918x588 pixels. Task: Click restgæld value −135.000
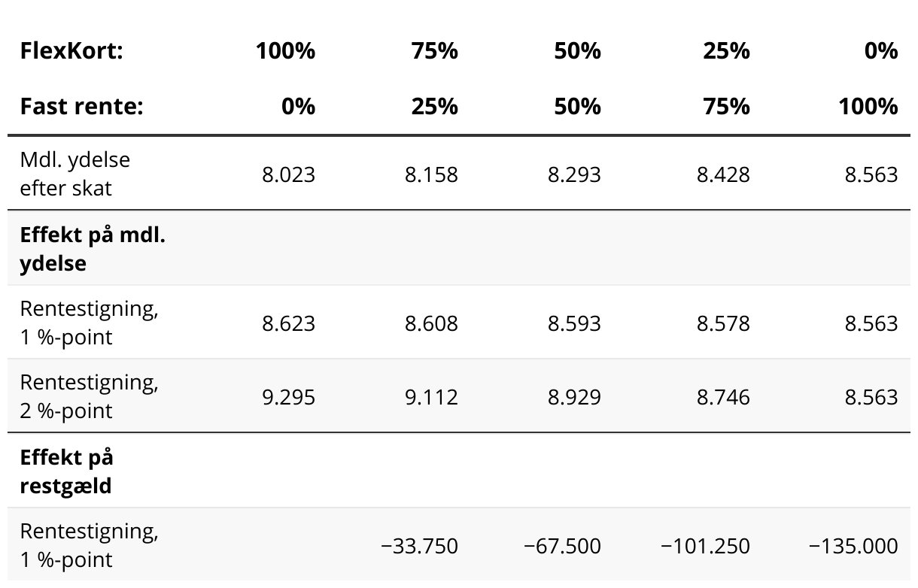pos(853,546)
